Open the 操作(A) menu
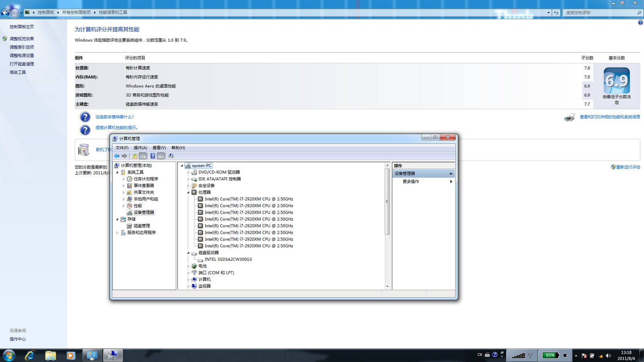The width and height of the screenshot is (644, 362). pos(140,148)
